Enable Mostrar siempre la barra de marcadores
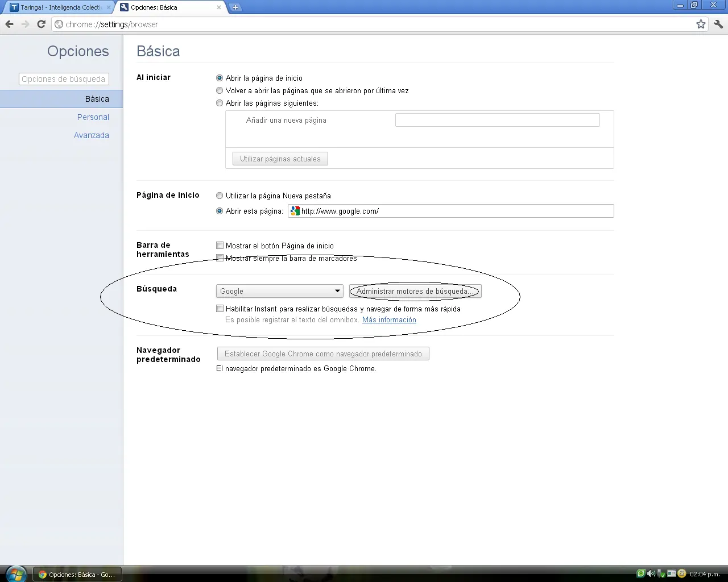This screenshot has height=582, width=728. pos(220,258)
